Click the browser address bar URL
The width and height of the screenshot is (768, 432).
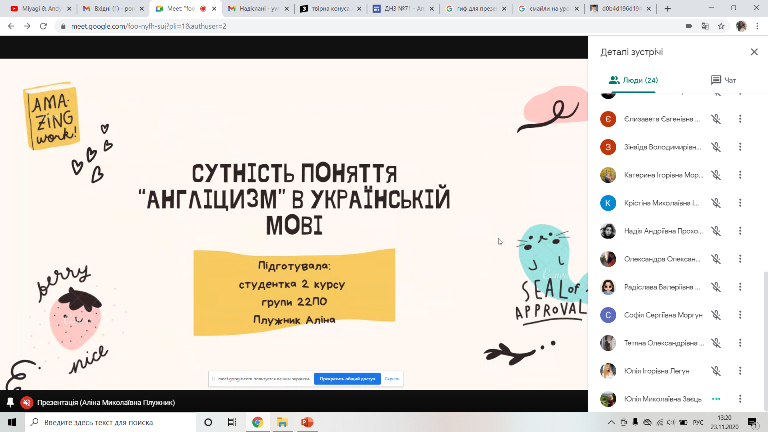[150, 25]
